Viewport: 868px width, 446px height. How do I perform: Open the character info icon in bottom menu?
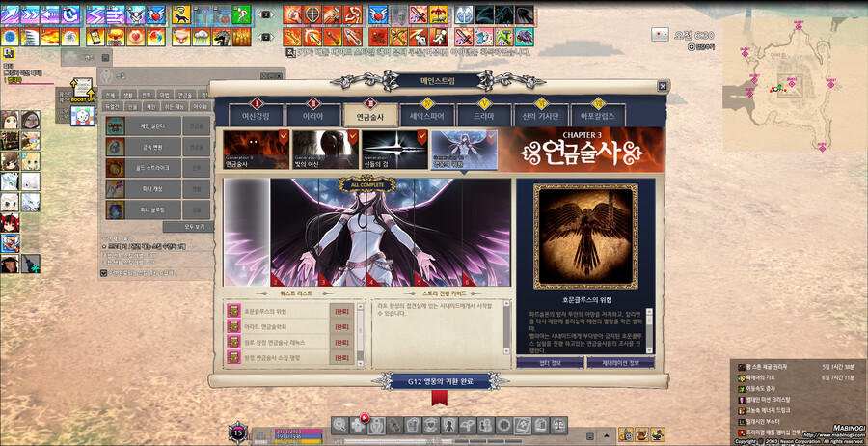point(377,425)
